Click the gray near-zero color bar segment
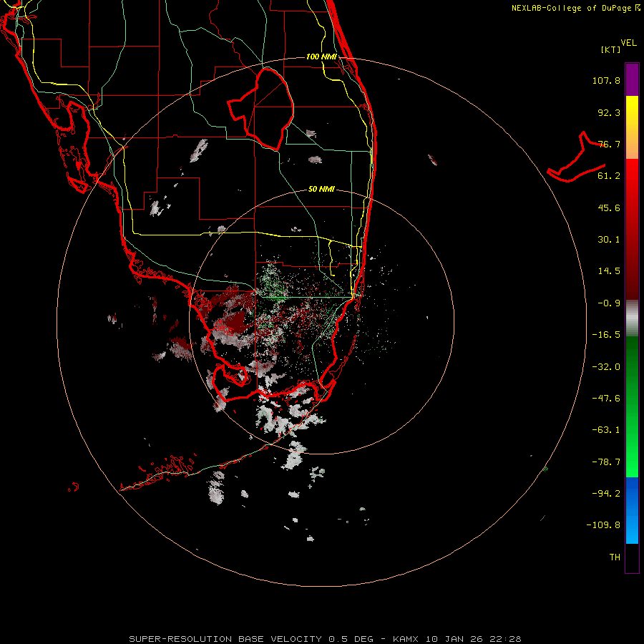Image resolution: width=644 pixels, height=644 pixels. pos(632,318)
